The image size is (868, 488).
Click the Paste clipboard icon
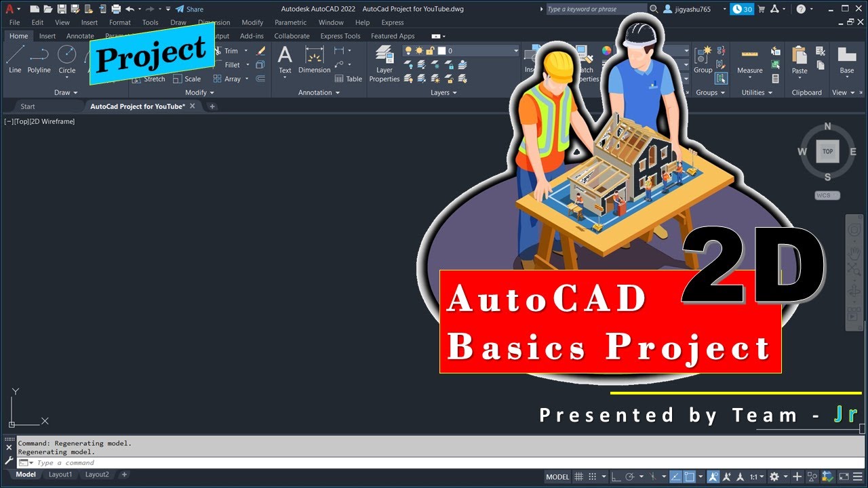800,60
